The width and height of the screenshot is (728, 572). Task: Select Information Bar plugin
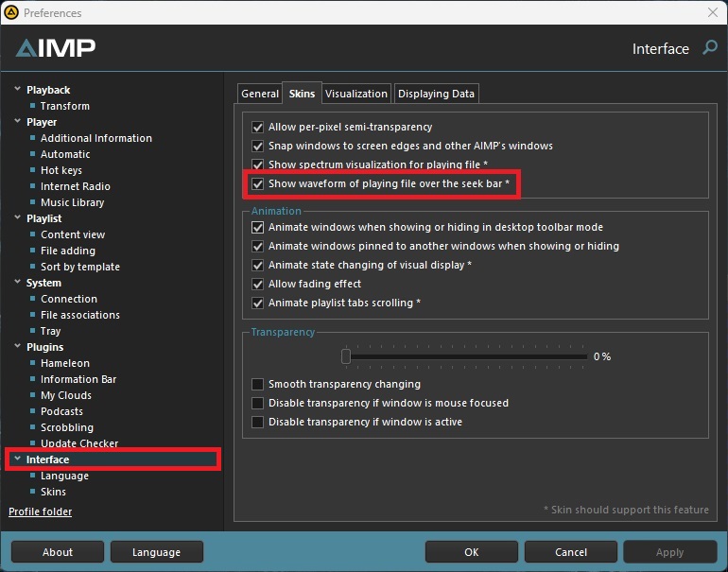[78, 379]
